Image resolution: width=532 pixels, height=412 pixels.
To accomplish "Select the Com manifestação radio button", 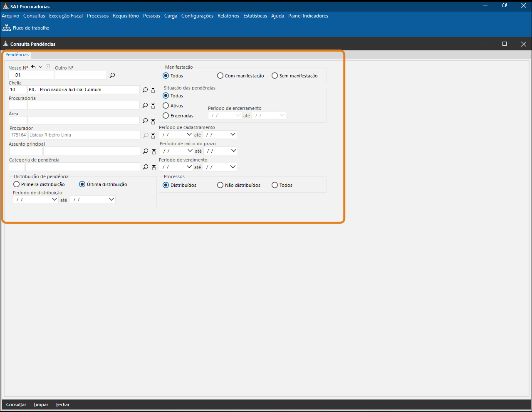I will (220, 76).
